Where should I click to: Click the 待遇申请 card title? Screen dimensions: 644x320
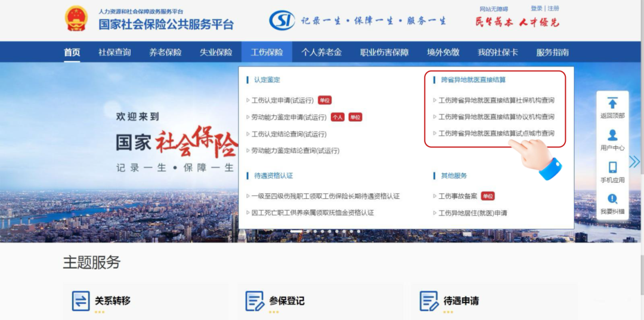461,301
